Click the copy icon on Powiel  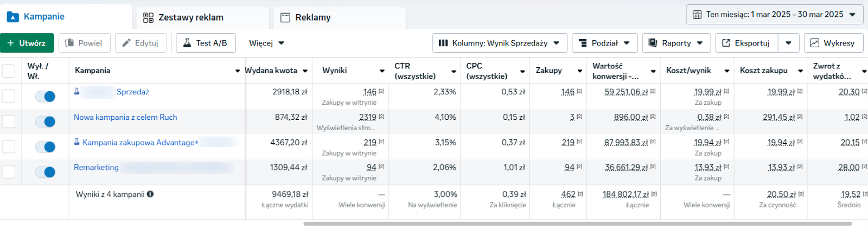(x=69, y=43)
